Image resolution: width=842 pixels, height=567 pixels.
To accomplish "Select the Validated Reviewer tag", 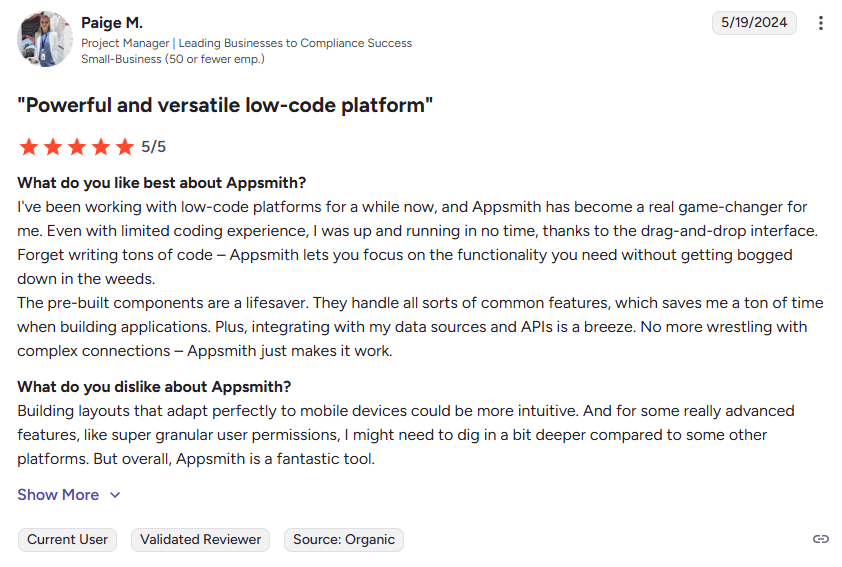I will pos(200,540).
